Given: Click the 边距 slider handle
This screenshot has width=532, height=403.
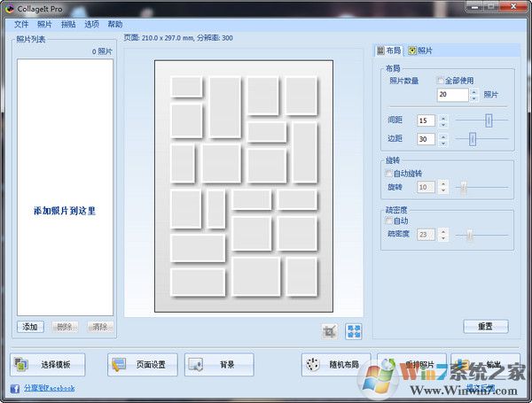Looking at the screenshot, I should [473, 139].
